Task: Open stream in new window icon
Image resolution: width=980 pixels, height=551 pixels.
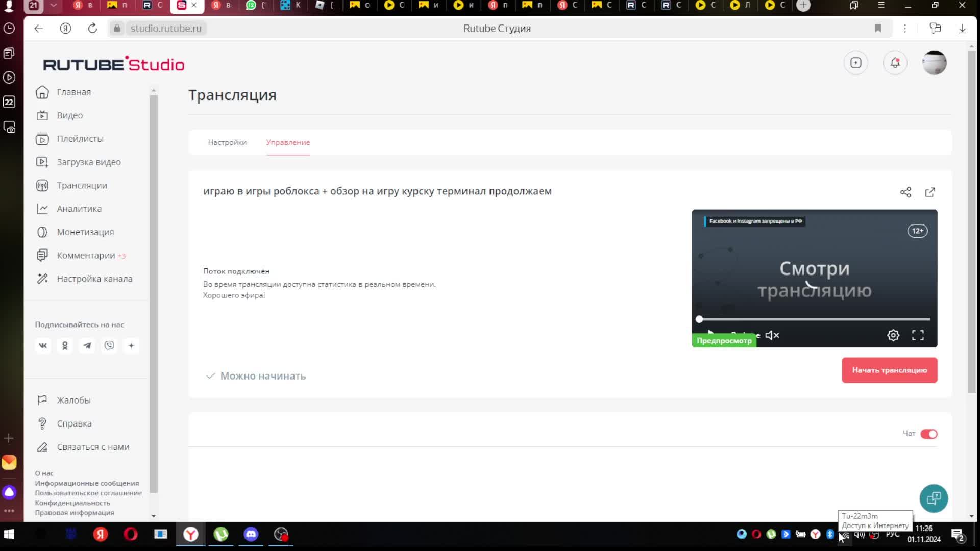Action: (930, 192)
